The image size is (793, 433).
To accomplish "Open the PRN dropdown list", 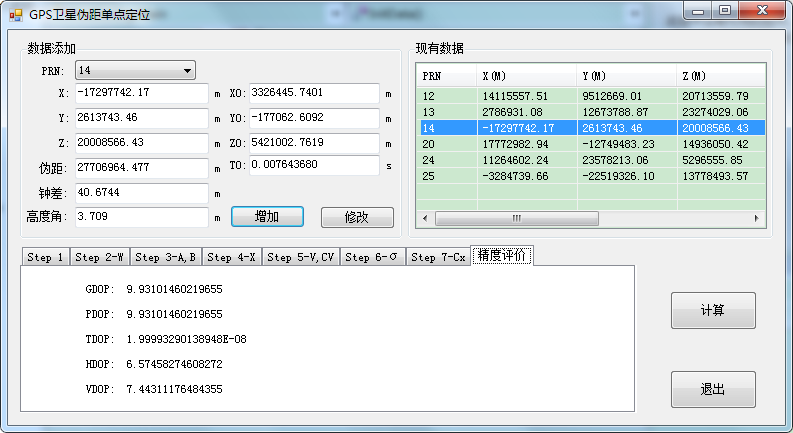I will 186,71.
